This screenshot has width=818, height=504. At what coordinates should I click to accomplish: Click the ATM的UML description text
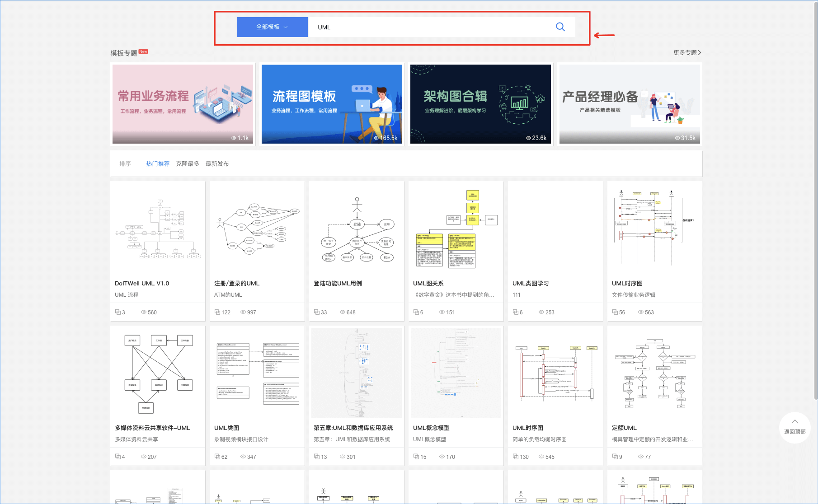pyautogui.click(x=228, y=295)
